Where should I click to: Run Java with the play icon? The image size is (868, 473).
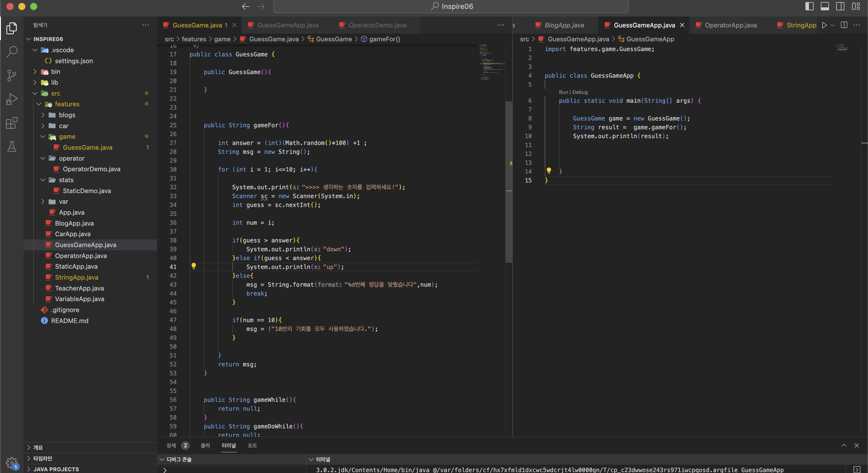click(x=824, y=25)
